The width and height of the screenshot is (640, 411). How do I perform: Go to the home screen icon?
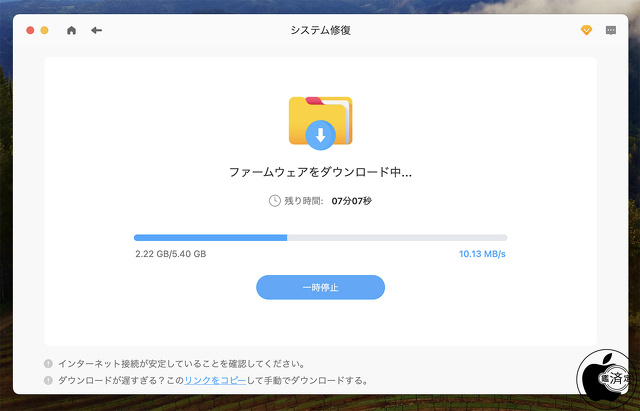71,30
